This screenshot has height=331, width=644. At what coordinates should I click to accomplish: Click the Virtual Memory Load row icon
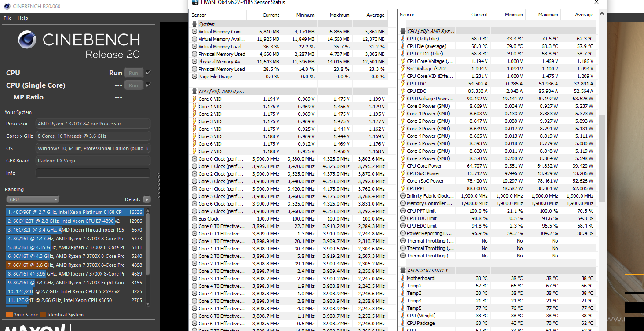194,47
